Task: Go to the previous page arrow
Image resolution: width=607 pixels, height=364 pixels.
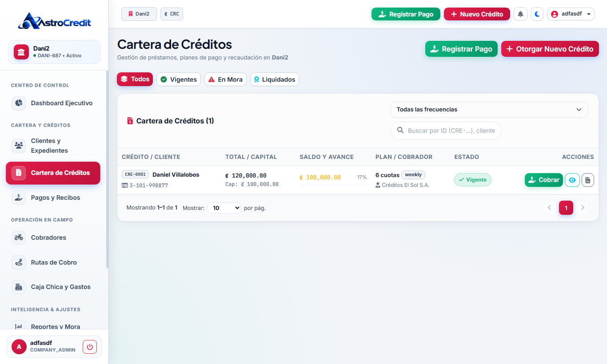Action: 549,208
